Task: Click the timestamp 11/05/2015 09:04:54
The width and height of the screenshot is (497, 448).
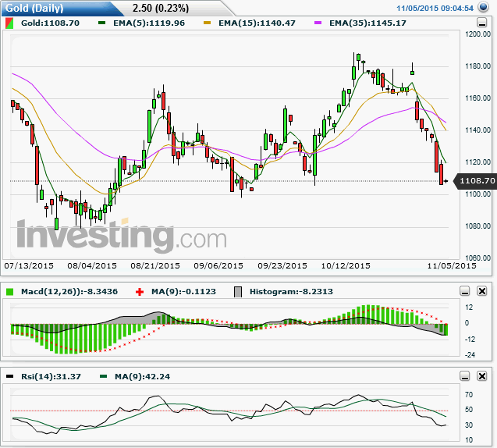Action: coord(435,9)
